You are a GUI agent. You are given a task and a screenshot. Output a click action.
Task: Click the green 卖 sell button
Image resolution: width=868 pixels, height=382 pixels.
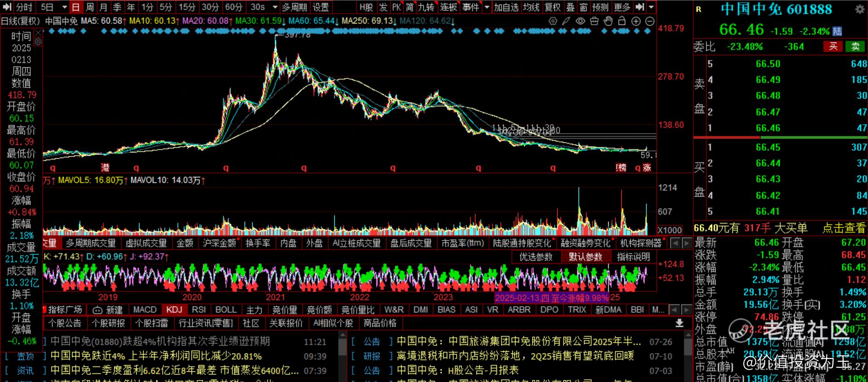coord(855,46)
